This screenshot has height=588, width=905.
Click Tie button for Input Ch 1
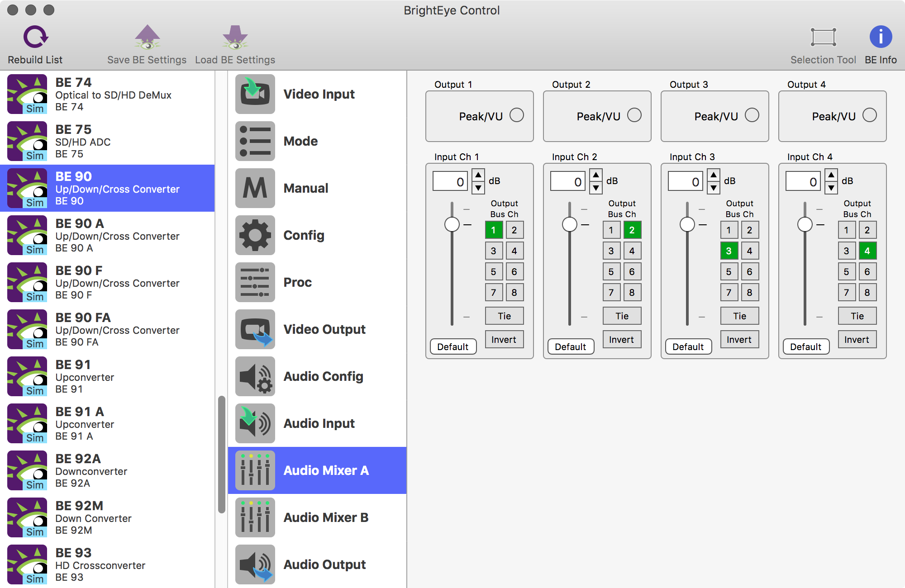504,316
